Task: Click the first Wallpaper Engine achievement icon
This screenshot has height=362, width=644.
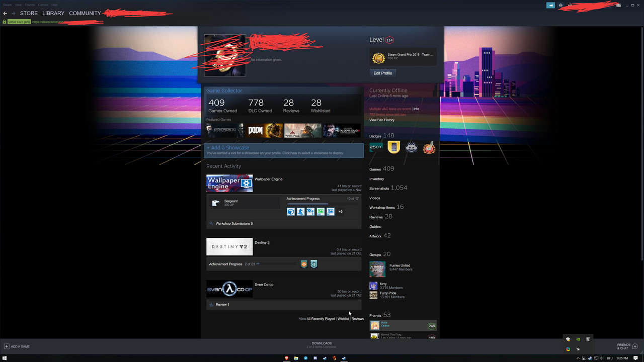Action: tap(291, 212)
